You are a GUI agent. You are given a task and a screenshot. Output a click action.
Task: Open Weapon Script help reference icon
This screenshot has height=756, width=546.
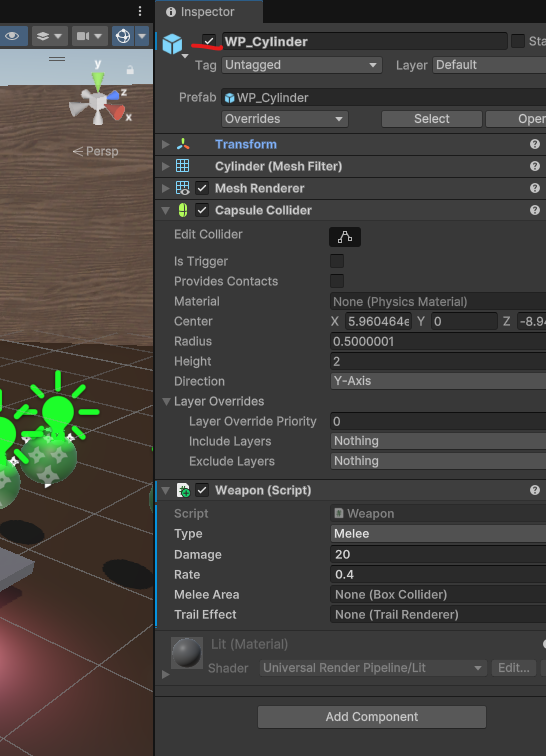click(x=534, y=490)
